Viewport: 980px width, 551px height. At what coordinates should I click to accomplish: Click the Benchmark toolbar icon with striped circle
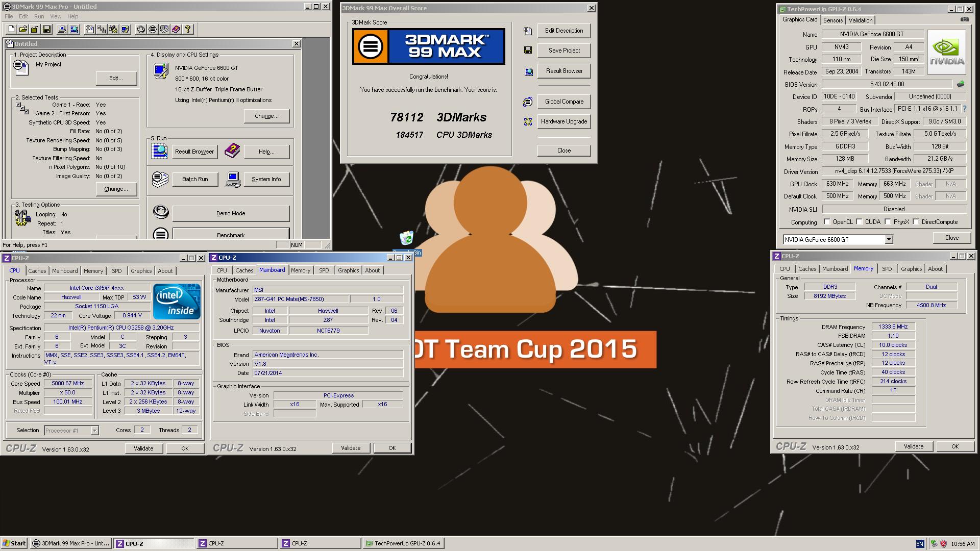(x=153, y=30)
